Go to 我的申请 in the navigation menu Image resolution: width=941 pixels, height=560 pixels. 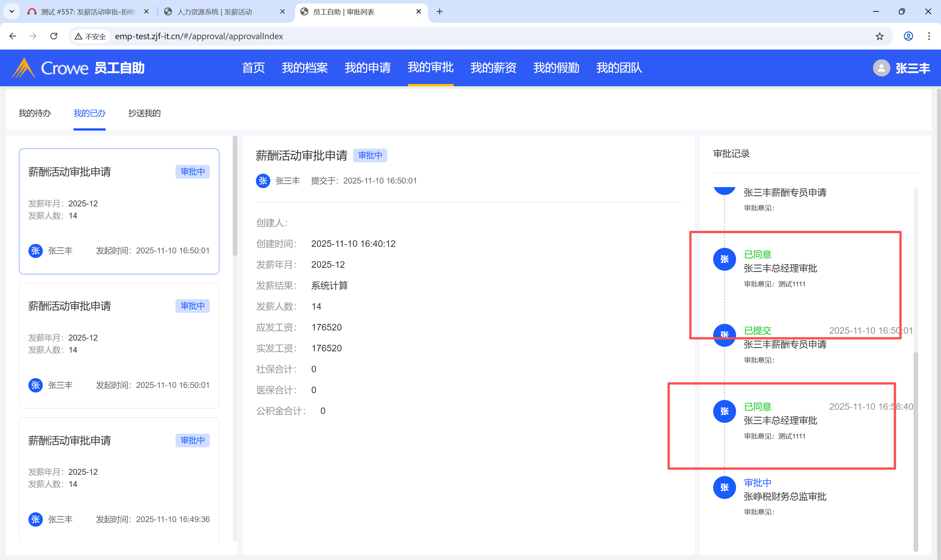(x=367, y=68)
